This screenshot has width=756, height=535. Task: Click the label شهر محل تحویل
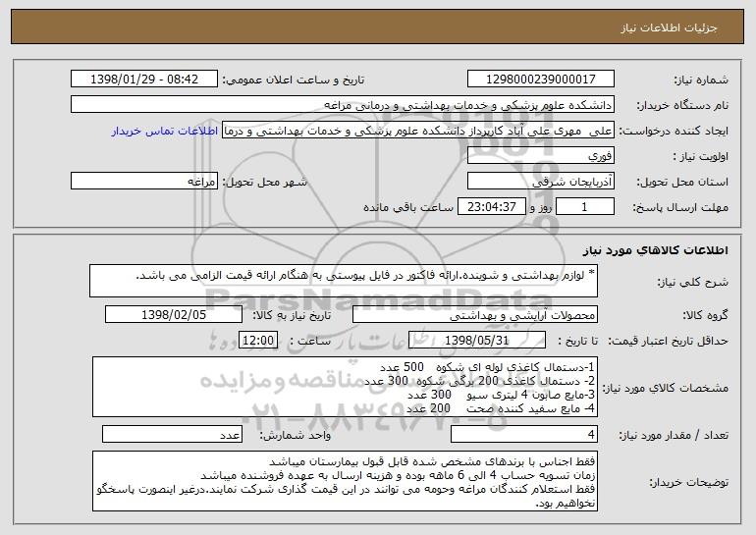pos(265,183)
